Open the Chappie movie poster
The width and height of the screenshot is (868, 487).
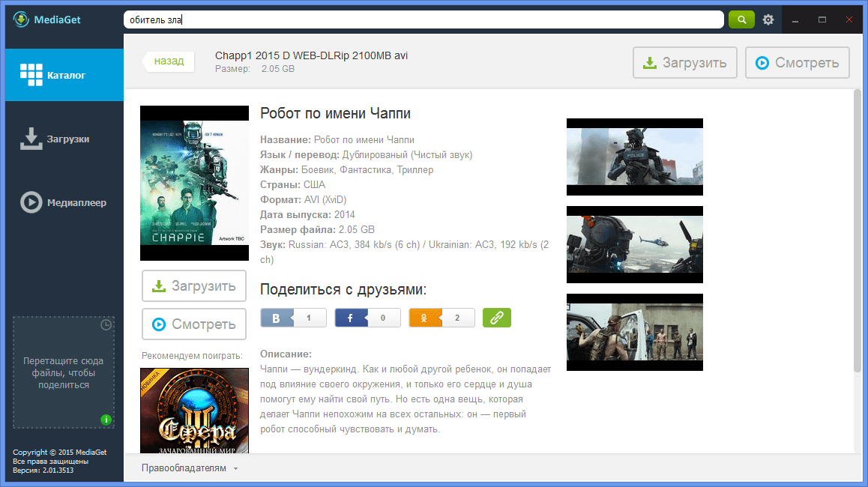click(194, 183)
